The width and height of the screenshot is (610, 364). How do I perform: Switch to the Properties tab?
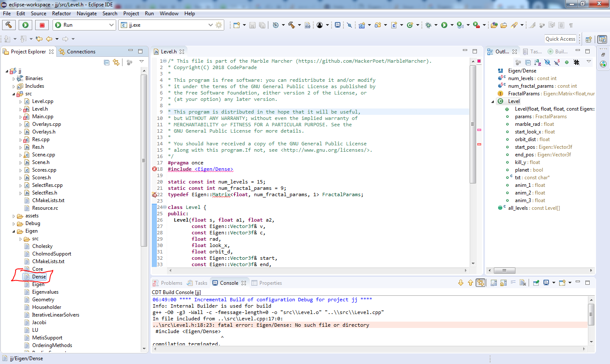[x=267, y=283]
